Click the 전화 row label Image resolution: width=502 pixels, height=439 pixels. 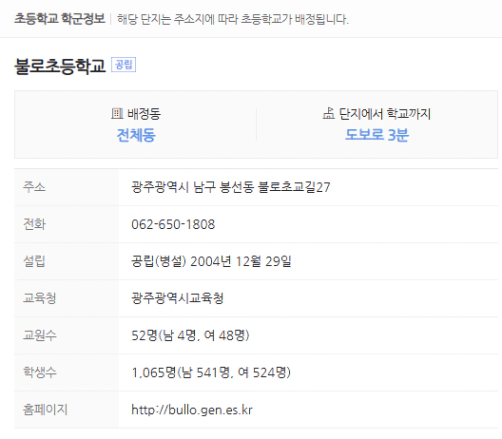pyautogui.click(x=34, y=224)
